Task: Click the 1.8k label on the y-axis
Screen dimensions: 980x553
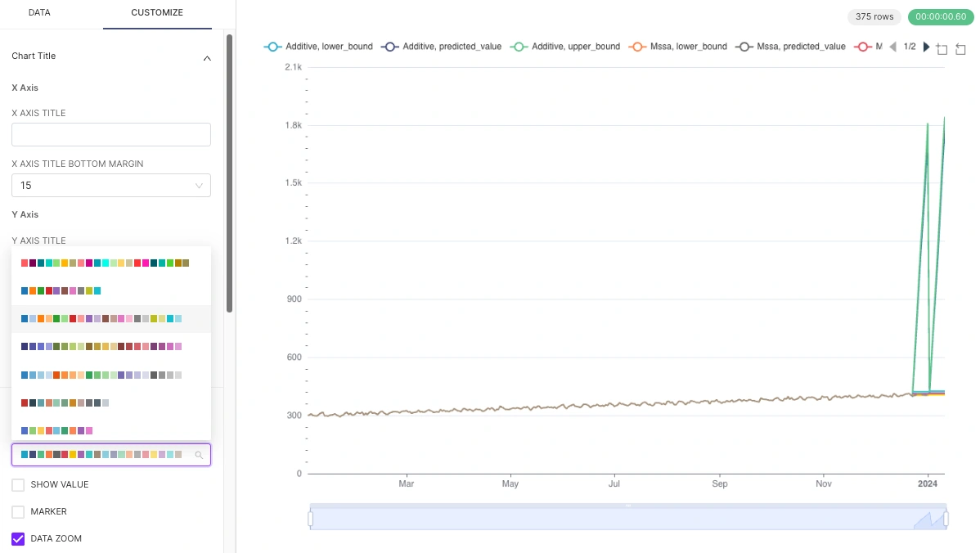Action: pyautogui.click(x=293, y=126)
